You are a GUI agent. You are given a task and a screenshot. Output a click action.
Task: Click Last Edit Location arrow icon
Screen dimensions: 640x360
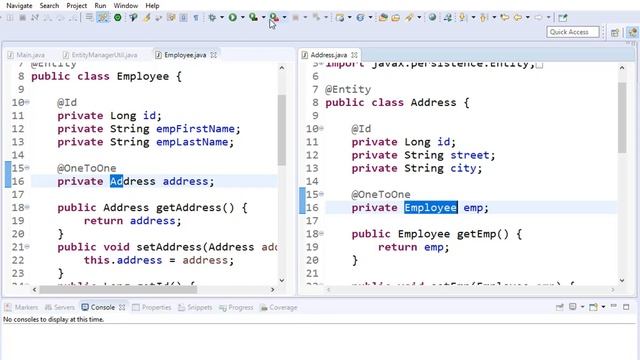[505, 18]
